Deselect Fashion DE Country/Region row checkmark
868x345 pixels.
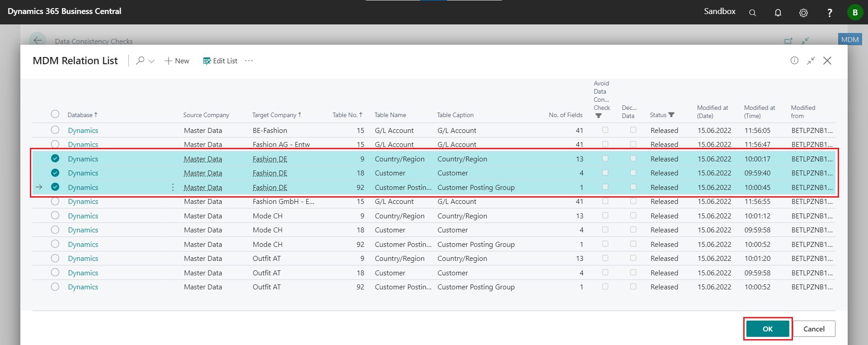[55, 158]
